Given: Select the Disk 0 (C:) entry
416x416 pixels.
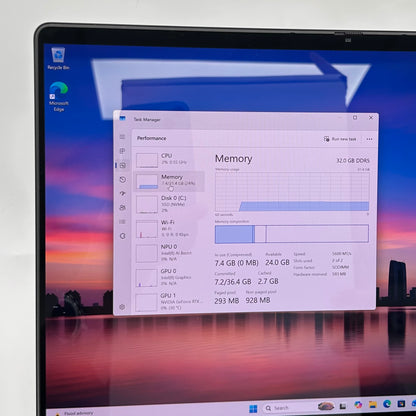Looking at the screenshot, I should tap(169, 204).
